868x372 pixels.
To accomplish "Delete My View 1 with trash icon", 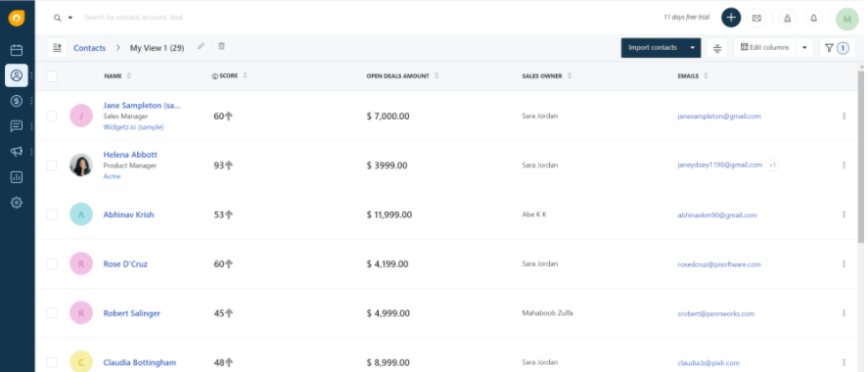I will [221, 46].
